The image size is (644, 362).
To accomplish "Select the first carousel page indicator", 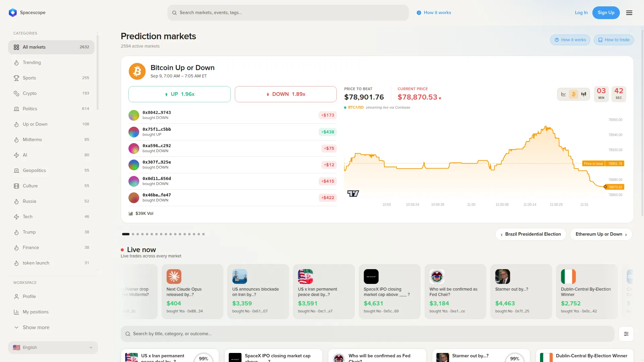I will tap(126, 234).
